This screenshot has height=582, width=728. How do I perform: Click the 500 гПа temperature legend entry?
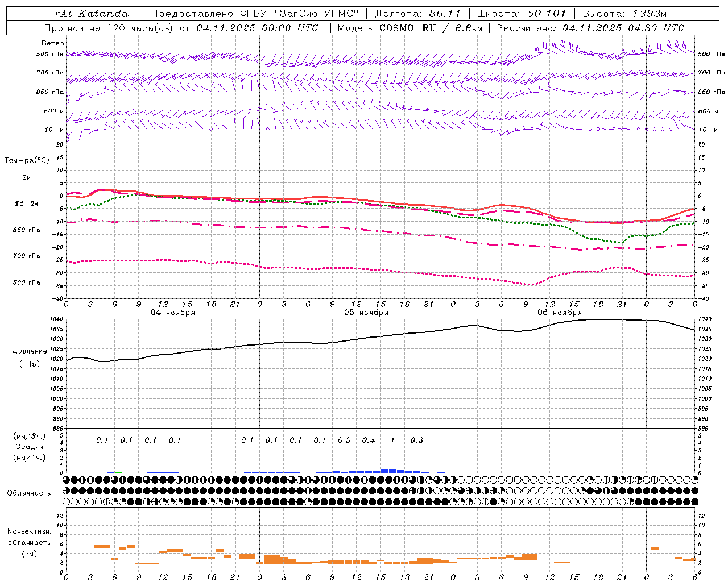pyautogui.click(x=27, y=282)
